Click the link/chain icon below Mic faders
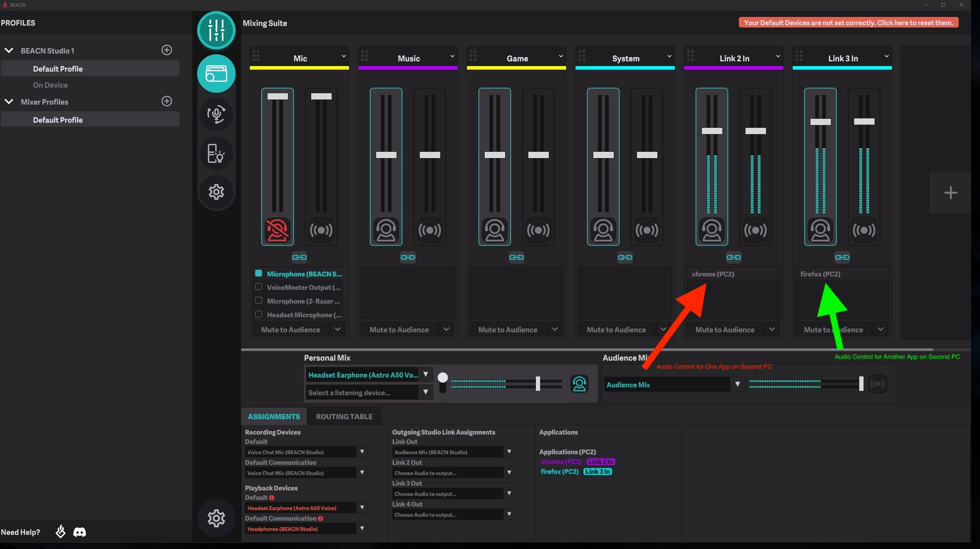Image resolution: width=980 pixels, height=549 pixels. pos(299,256)
